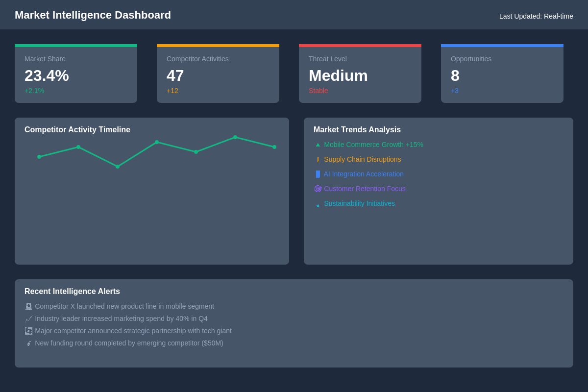Click the siren icon beside Competitor X alert

point(28,306)
